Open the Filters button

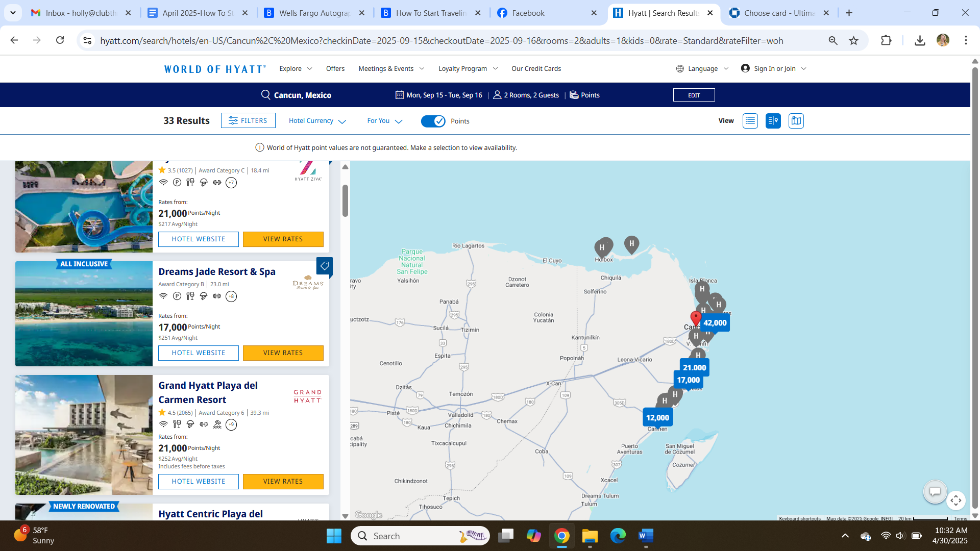[248, 120]
